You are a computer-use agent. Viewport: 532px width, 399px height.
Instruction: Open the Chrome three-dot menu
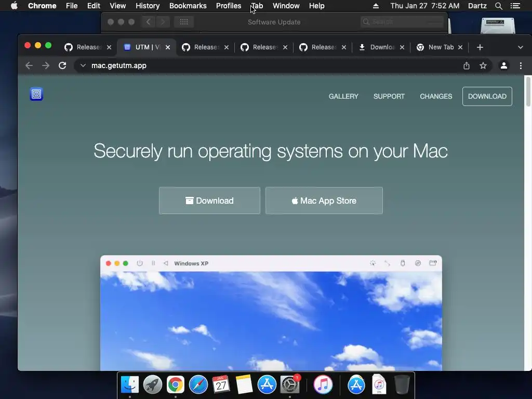521,65
